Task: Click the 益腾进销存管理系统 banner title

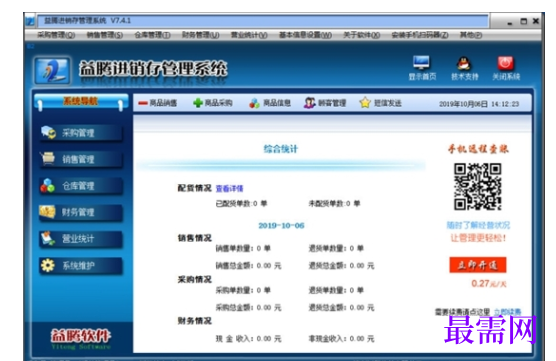Action: tap(153, 68)
